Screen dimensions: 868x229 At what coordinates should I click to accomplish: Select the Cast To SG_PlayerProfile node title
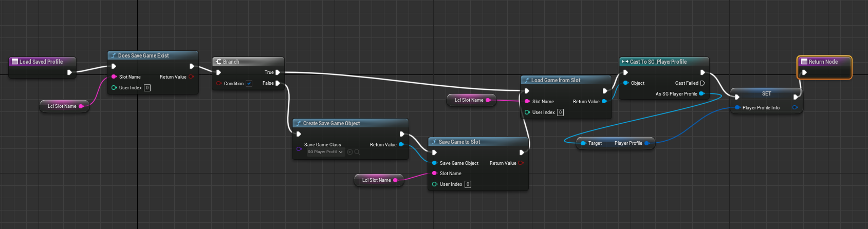658,62
